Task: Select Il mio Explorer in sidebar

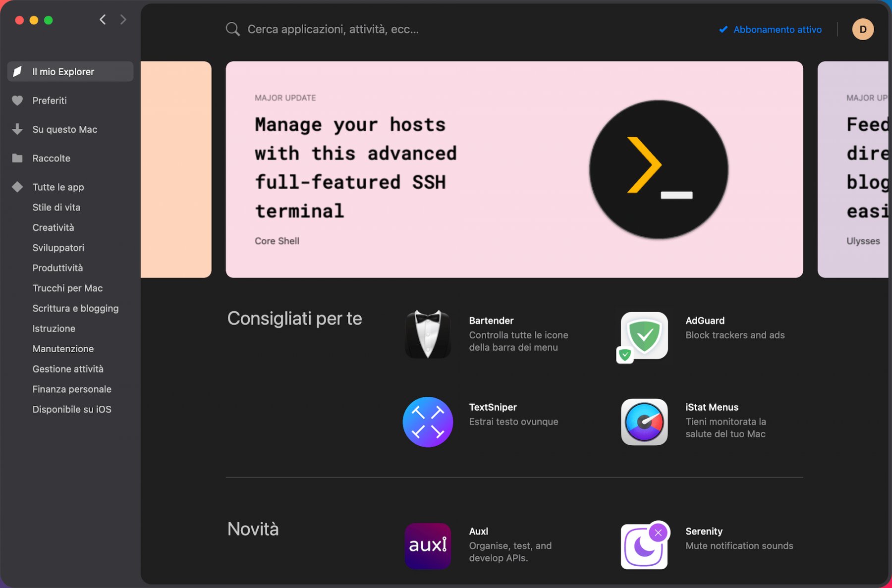Action: coord(70,72)
